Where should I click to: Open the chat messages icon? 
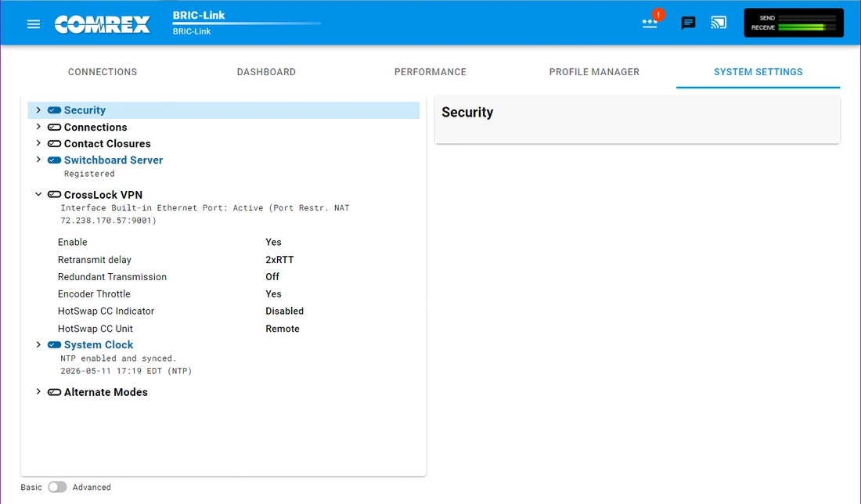click(688, 23)
